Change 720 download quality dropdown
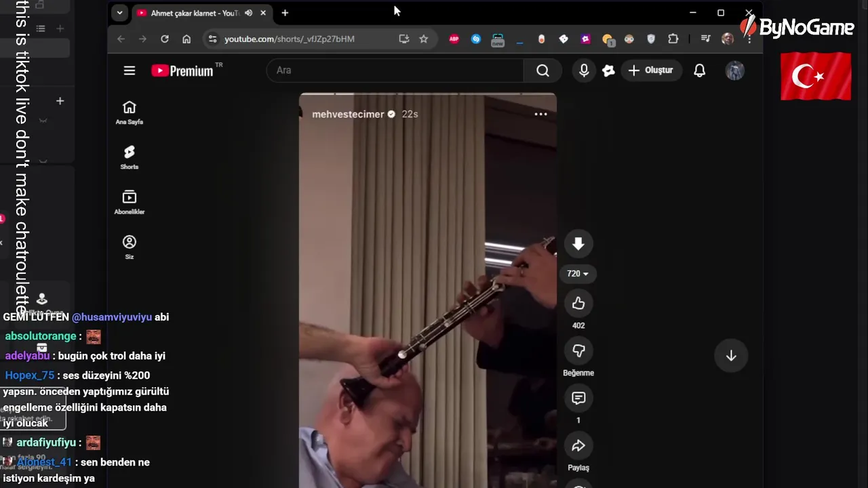Image resolution: width=868 pixels, height=488 pixels. [578, 274]
